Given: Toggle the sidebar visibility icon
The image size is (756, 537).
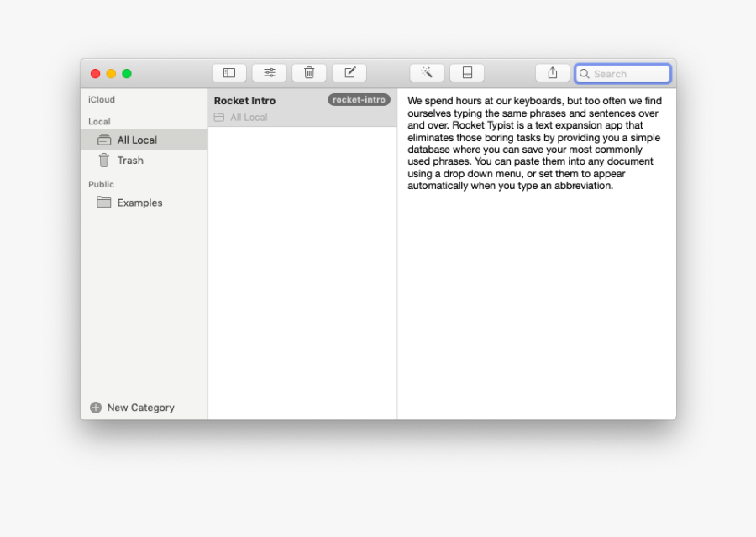Looking at the screenshot, I should click(x=228, y=72).
